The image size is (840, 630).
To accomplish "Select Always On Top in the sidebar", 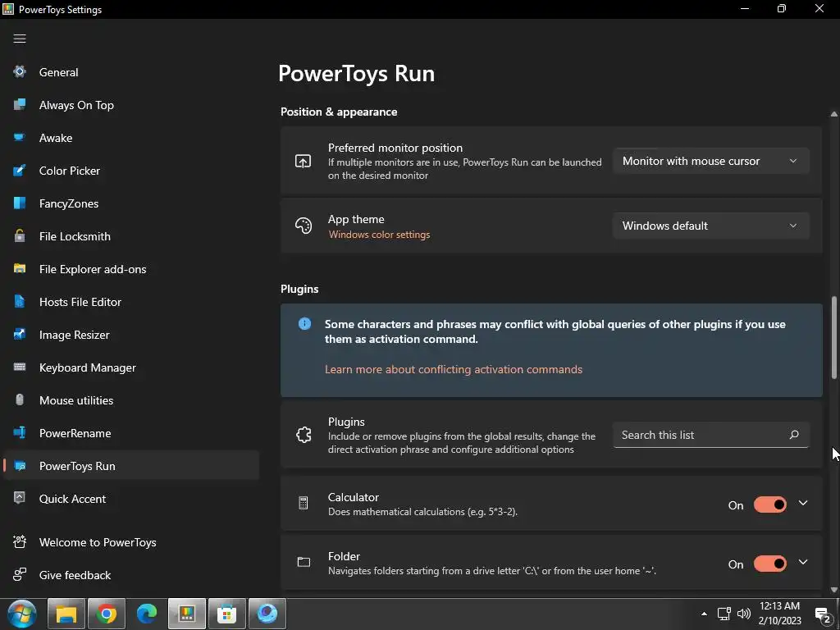I will [130, 104].
